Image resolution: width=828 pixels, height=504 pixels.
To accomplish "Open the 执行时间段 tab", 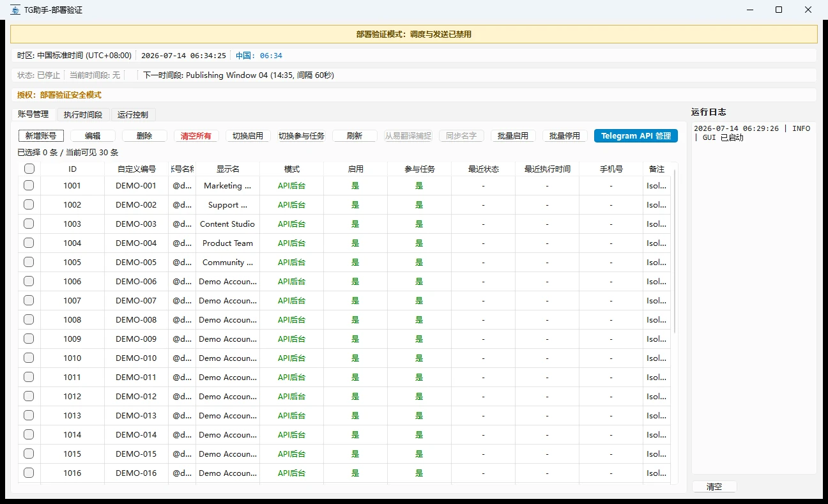I will [83, 115].
